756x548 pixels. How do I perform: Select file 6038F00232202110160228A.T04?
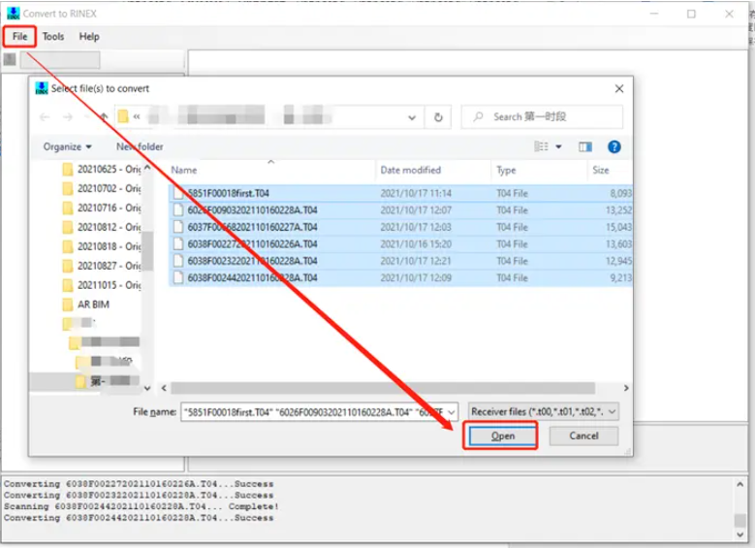[x=400, y=261]
